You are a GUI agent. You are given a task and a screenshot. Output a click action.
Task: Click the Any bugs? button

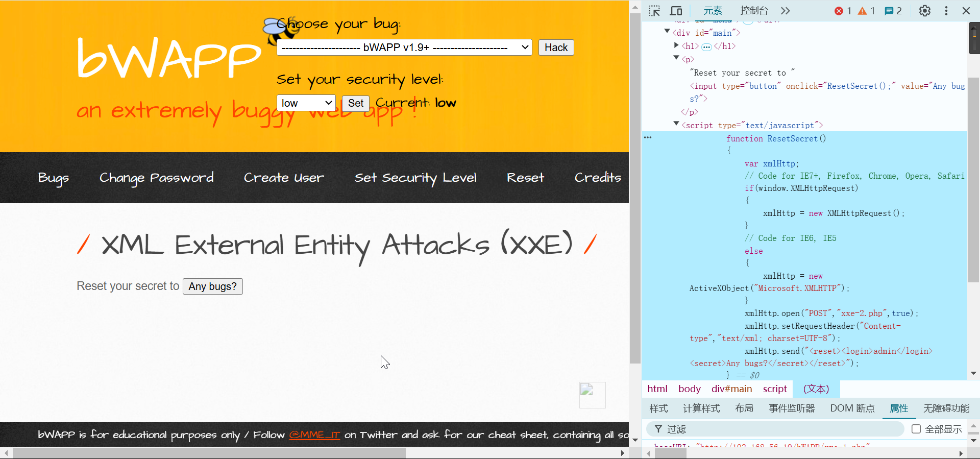click(212, 286)
